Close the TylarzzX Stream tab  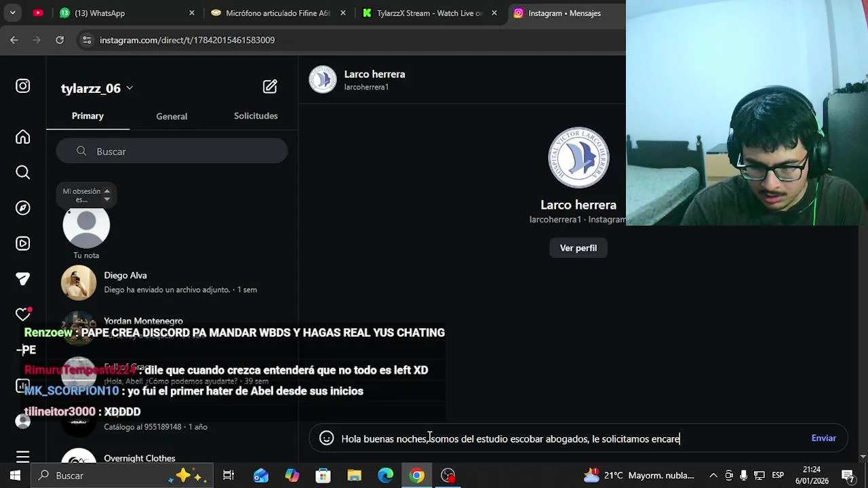pos(494,13)
